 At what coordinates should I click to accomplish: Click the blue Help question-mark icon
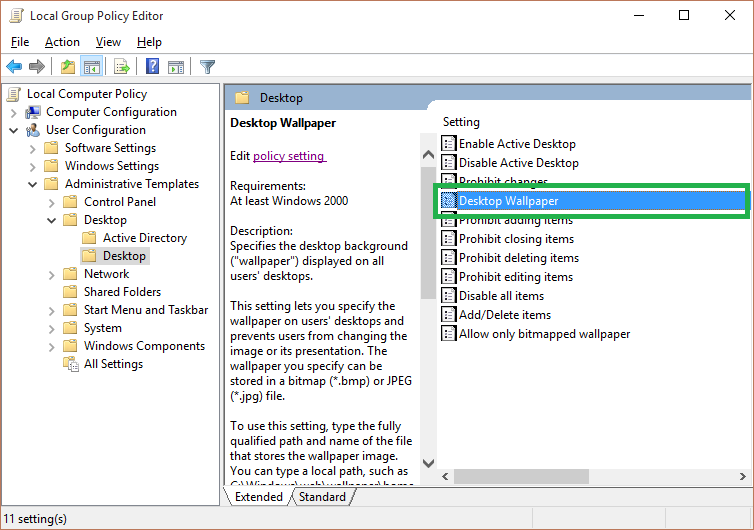tap(152, 66)
